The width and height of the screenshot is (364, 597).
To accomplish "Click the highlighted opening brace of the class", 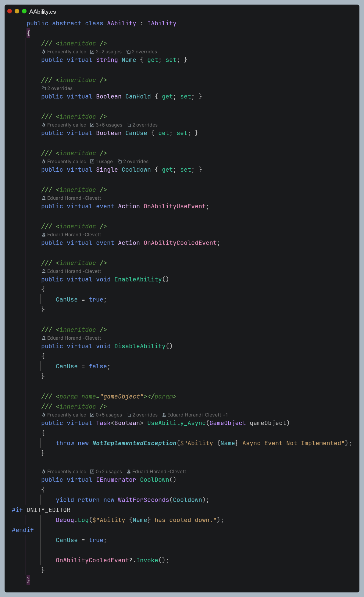I will click(28, 33).
